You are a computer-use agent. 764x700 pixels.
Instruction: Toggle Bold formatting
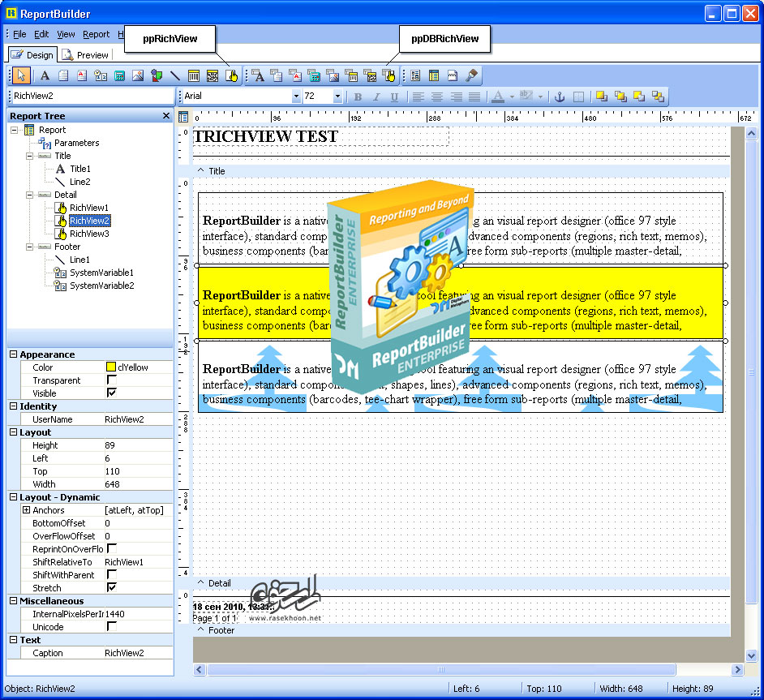click(x=358, y=97)
